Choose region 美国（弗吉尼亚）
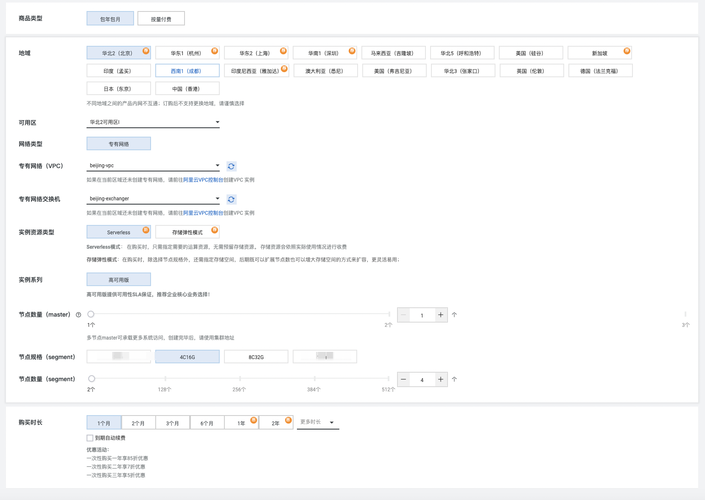This screenshot has width=705, height=500. click(394, 71)
